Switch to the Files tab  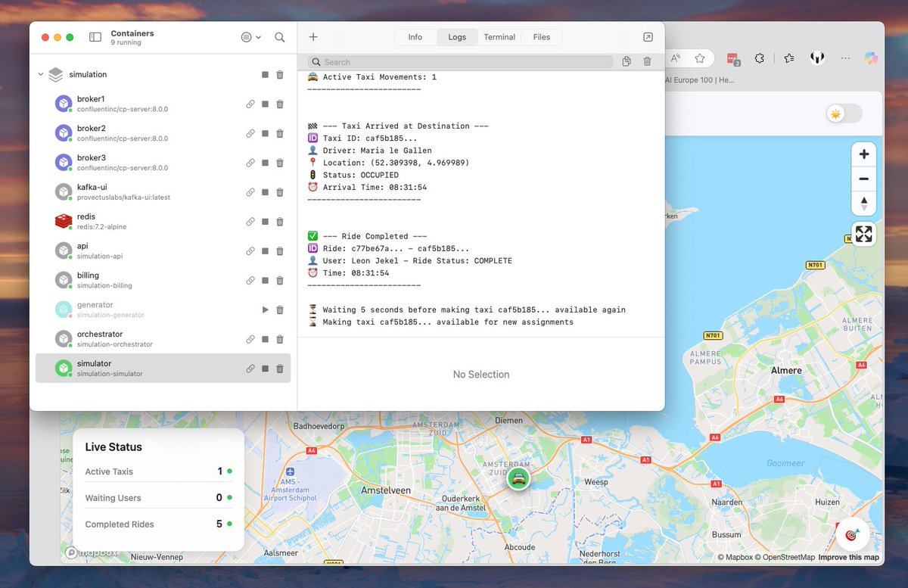pos(542,37)
